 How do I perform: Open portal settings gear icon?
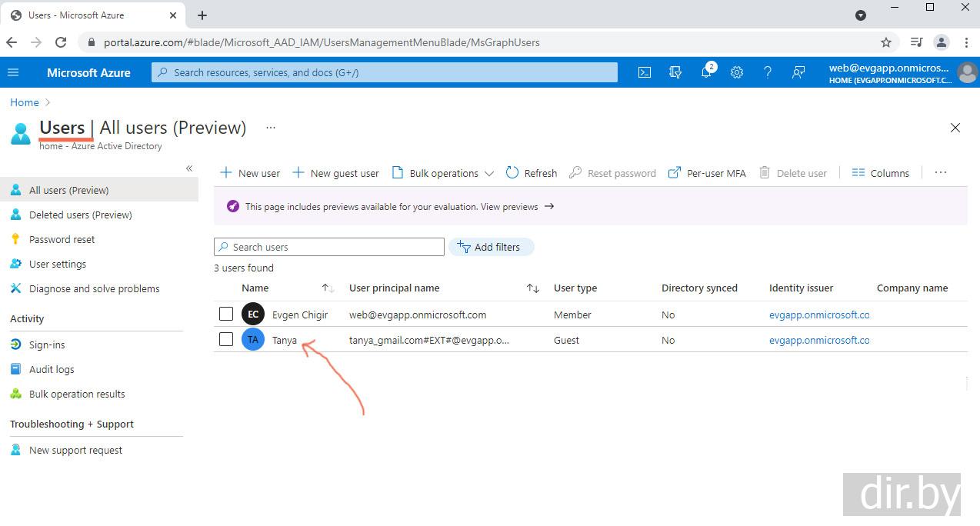[737, 72]
